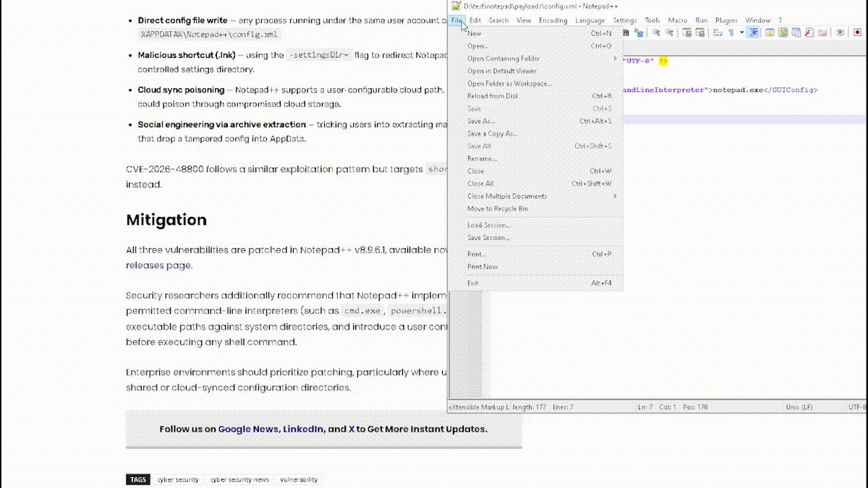Choose Close from the File menu
Image resolution: width=868 pixels, height=488 pixels.
[x=535, y=171]
